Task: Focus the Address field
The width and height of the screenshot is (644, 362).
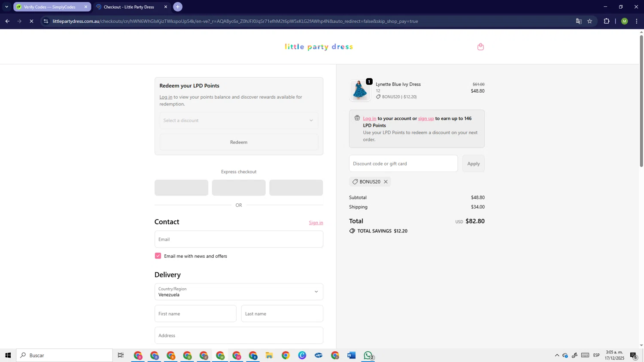Action: coord(239,335)
